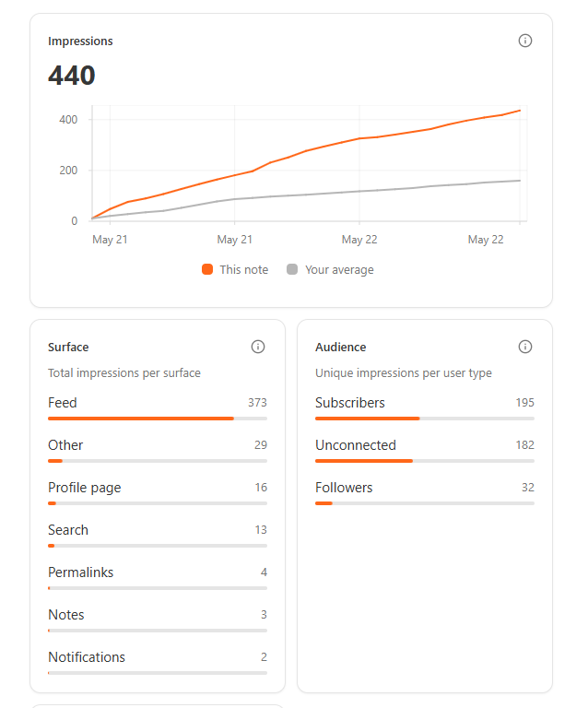
Task: Toggle the orange 'This note' legend marker
Action: tap(207, 269)
